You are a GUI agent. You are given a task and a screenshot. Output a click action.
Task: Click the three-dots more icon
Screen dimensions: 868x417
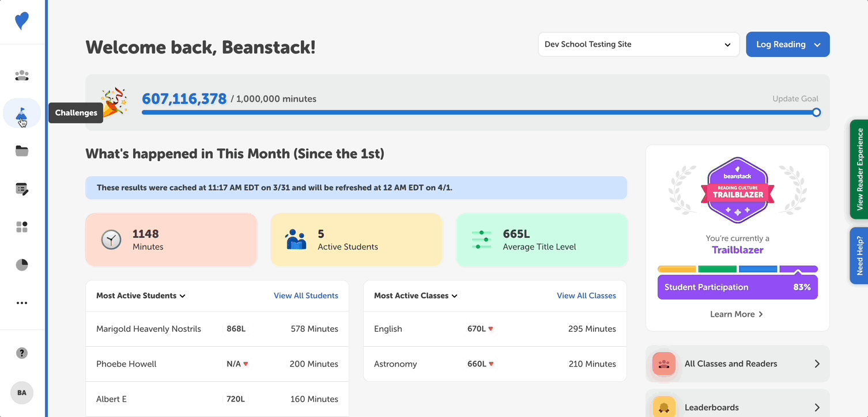pyautogui.click(x=22, y=303)
